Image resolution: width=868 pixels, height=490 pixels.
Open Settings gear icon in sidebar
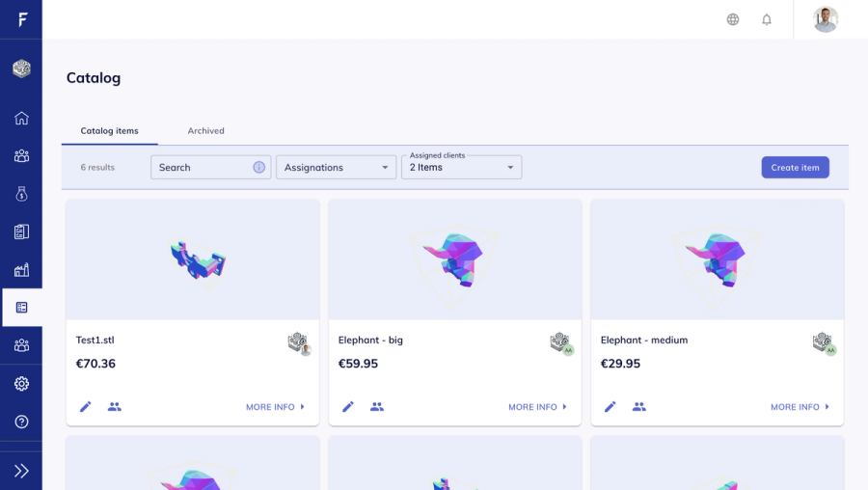[21, 383]
